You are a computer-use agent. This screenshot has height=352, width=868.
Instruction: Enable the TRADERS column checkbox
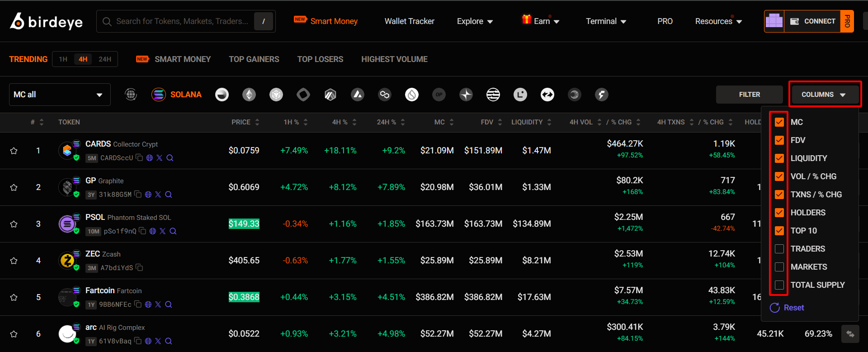coord(779,249)
